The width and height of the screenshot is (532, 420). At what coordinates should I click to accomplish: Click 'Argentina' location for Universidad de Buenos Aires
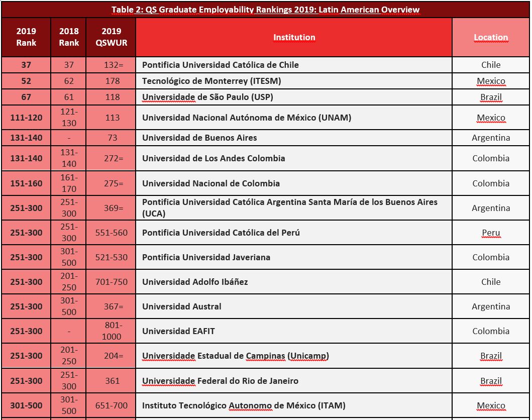point(491,138)
